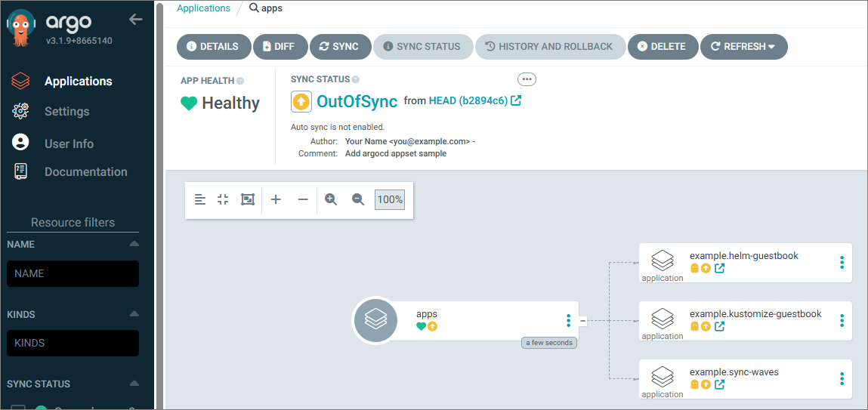Click the SYNC button

point(340,47)
